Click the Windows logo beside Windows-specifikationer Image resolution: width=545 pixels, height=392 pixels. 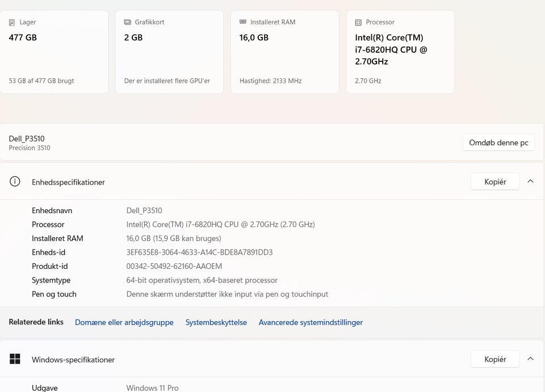pyautogui.click(x=15, y=359)
